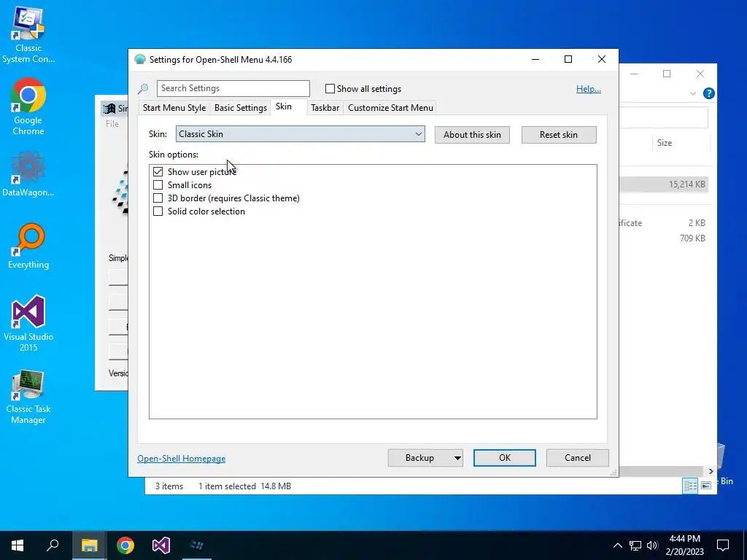Select the 2 KB certificate row in Explorer
The image size is (747, 560).
point(664,223)
